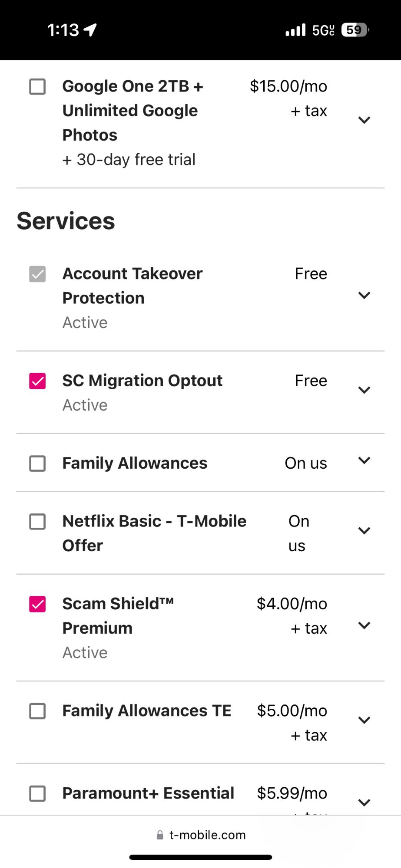This screenshot has height=868, width=401.
Task: Expand SC Migration Optout details
Action: (x=364, y=390)
